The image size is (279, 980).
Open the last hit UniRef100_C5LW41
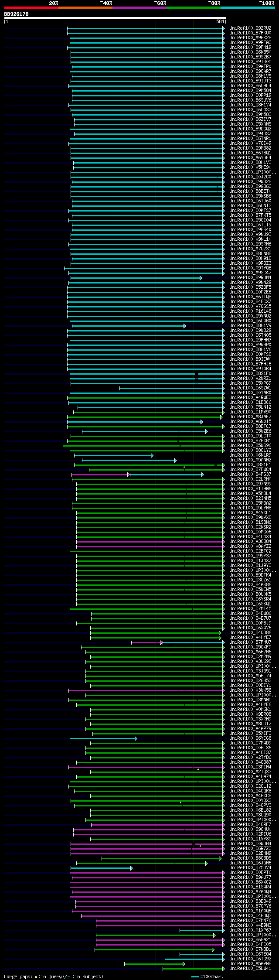coord(250,968)
